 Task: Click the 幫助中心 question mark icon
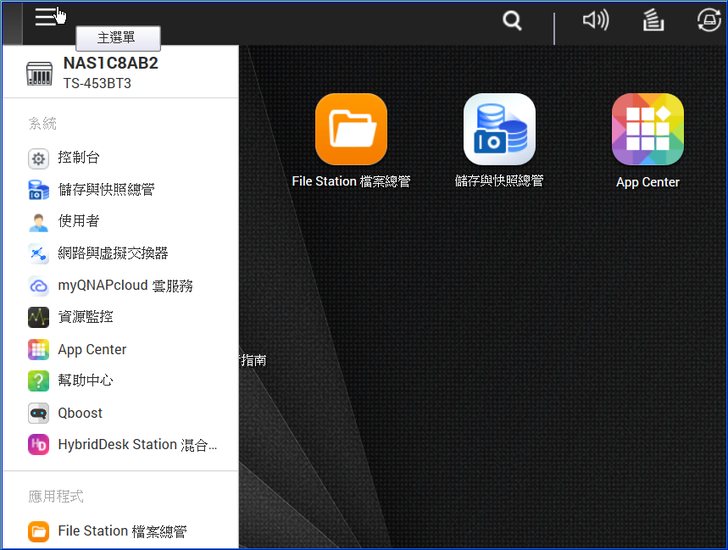pos(39,381)
